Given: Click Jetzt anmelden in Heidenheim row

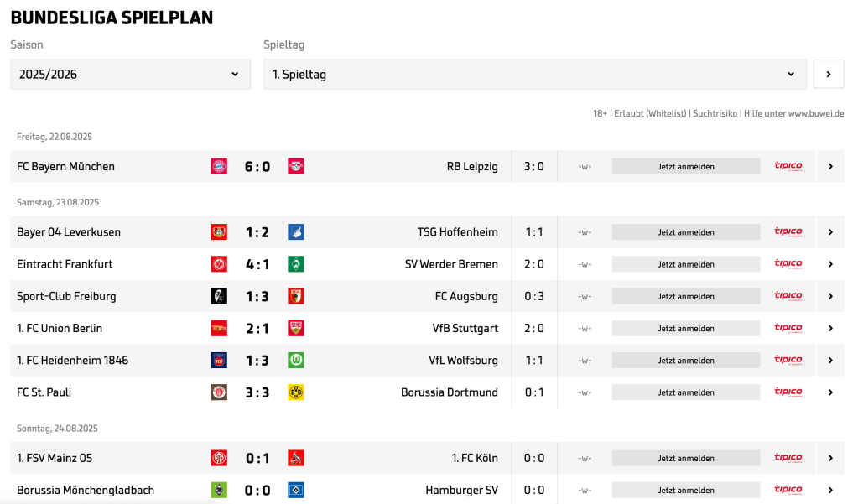Looking at the screenshot, I should click(x=685, y=360).
